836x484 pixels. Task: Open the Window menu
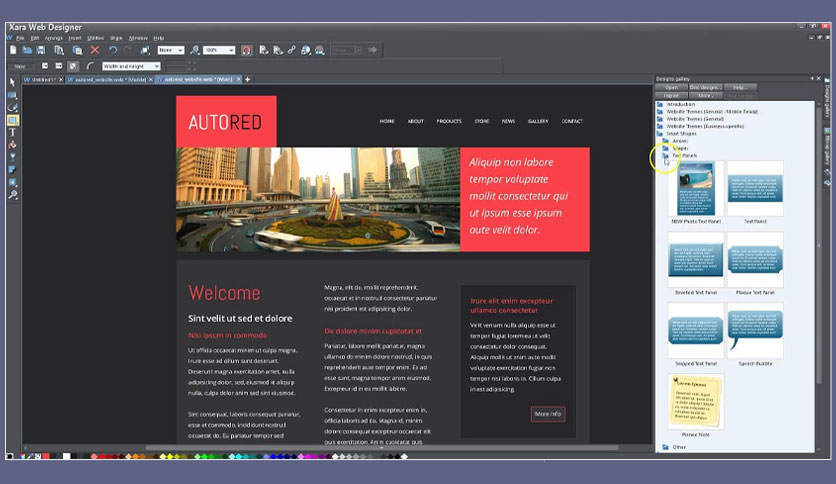coord(138,38)
